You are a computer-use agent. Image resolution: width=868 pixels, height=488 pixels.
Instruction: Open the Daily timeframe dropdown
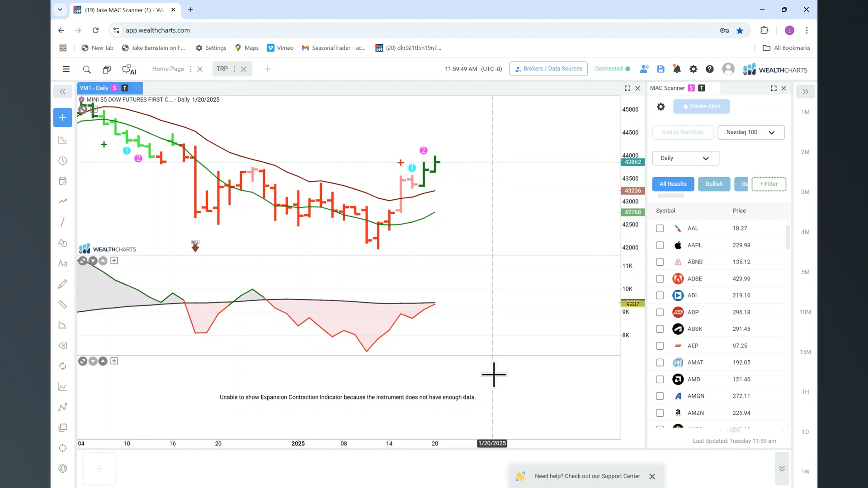685,158
